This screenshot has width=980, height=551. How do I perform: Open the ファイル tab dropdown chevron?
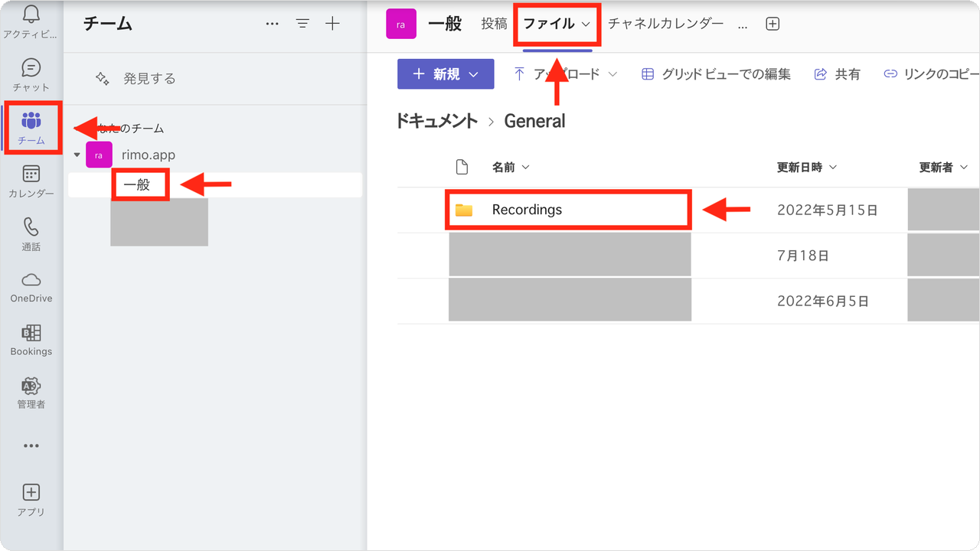coord(586,24)
